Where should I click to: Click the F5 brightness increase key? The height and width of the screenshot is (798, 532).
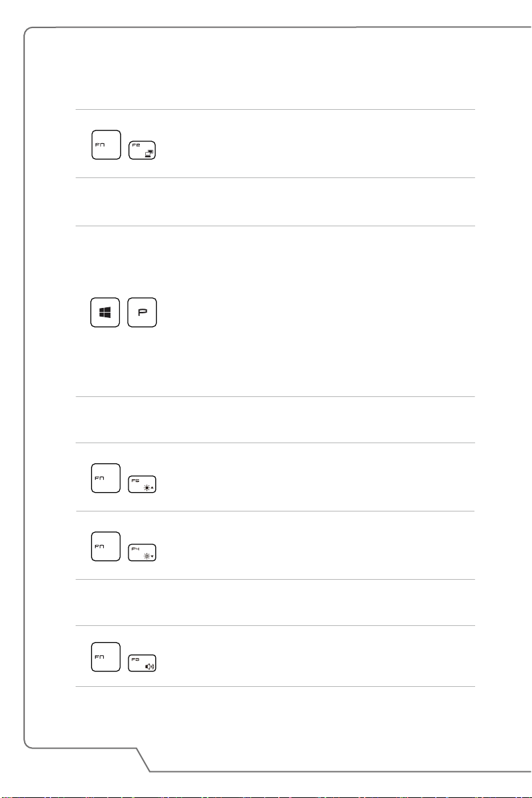click(x=142, y=484)
